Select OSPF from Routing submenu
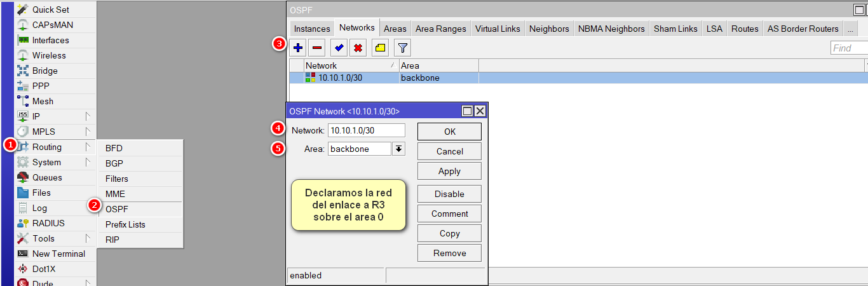Screen dimensions: 868x286 point(117,209)
